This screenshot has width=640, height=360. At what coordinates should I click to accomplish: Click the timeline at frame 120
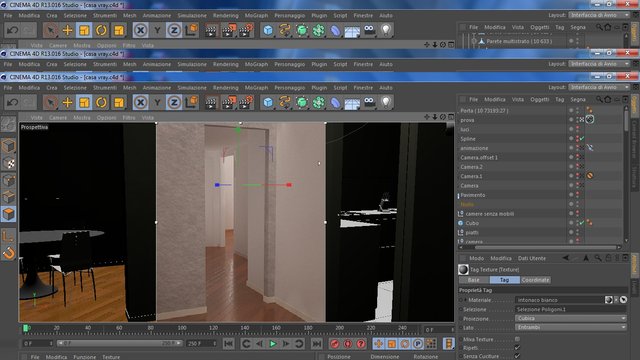point(213,328)
